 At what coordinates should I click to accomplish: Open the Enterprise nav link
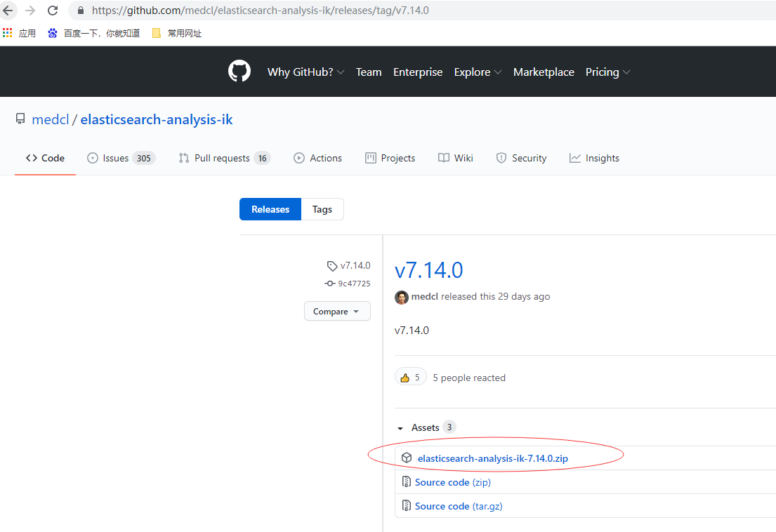click(418, 72)
